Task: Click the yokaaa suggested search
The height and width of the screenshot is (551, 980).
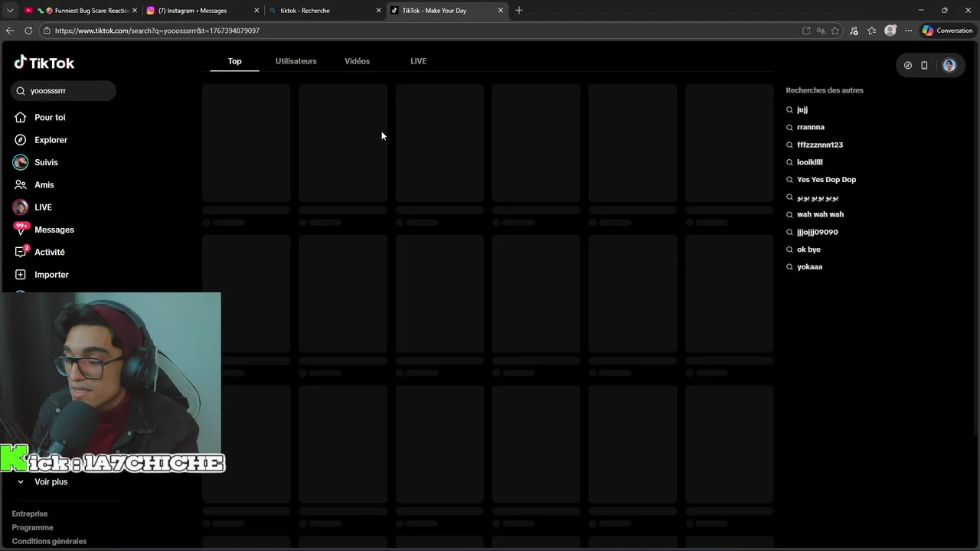Action: pos(809,267)
